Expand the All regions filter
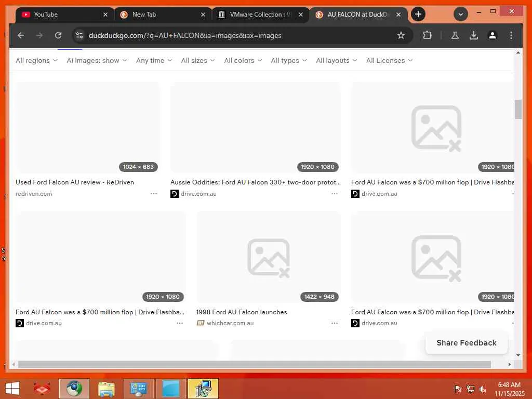The width and height of the screenshot is (532, 399). [36, 60]
